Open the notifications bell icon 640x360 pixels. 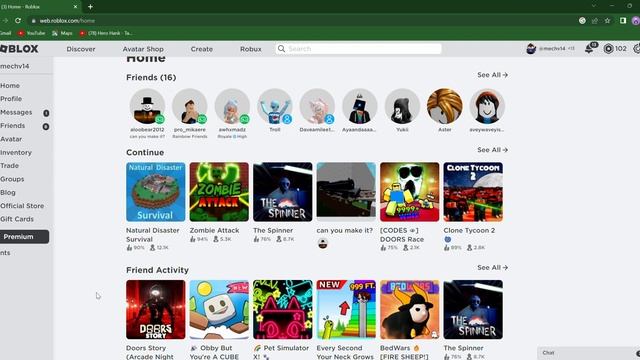coord(589,49)
